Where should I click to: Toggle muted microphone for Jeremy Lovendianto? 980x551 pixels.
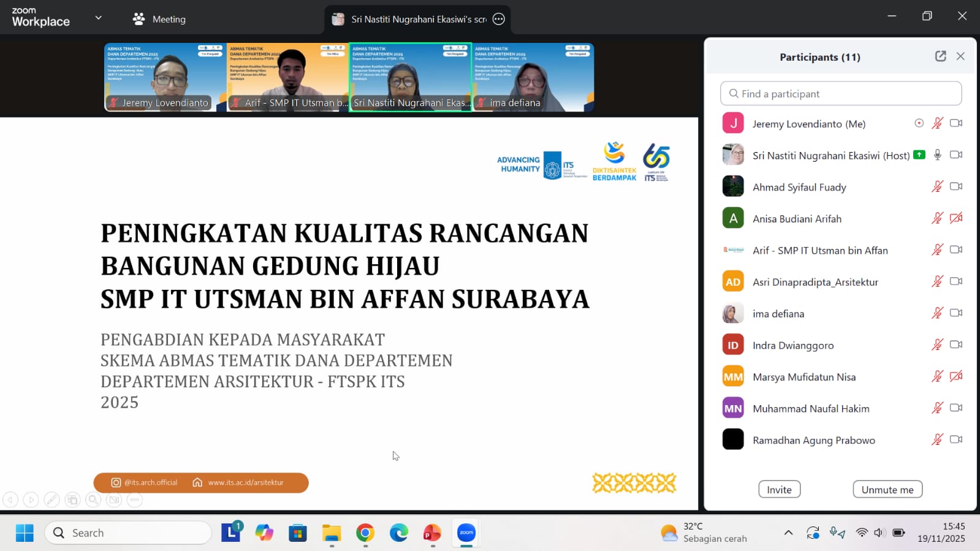(937, 123)
